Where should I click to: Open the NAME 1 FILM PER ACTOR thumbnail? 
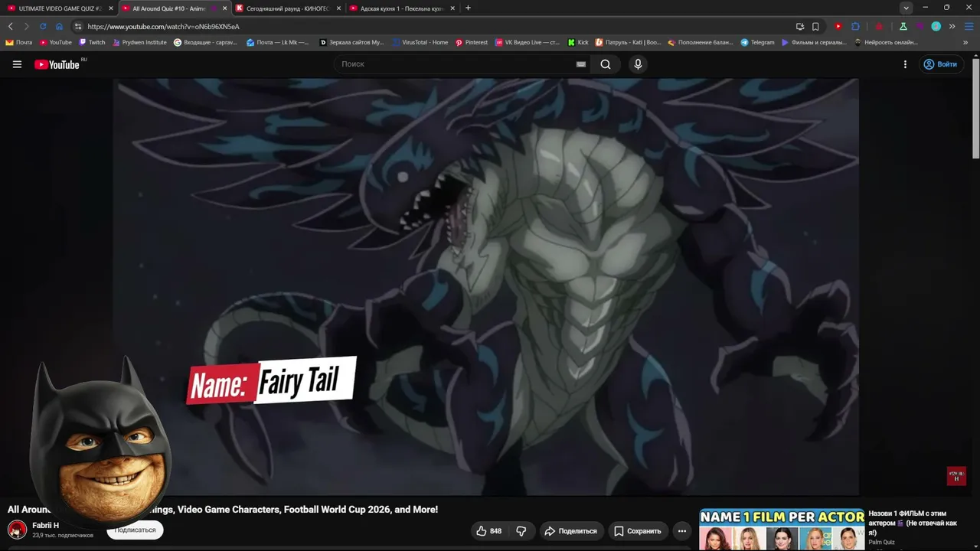(782, 530)
